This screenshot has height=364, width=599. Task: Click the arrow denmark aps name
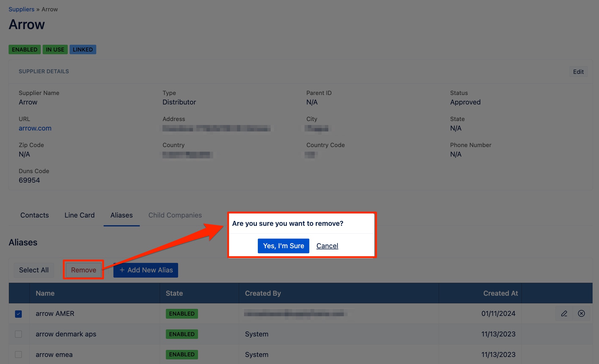pyautogui.click(x=66, y=334)
